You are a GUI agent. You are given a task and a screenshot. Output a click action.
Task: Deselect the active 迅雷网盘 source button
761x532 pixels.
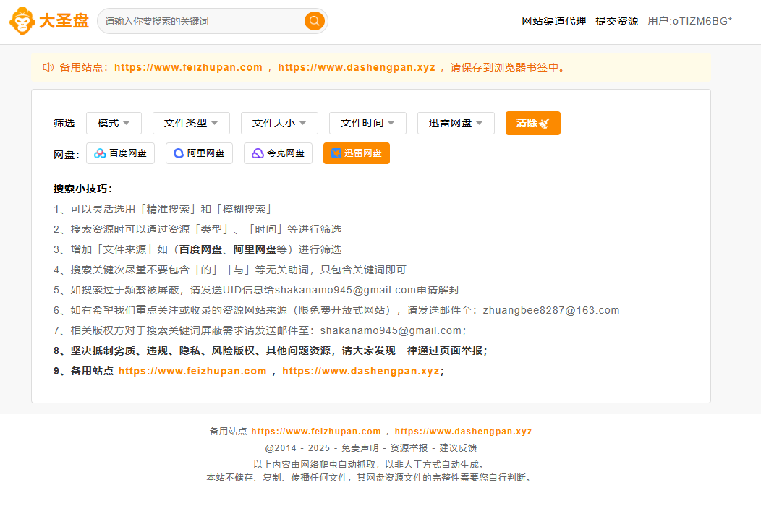tap(356, 153)
